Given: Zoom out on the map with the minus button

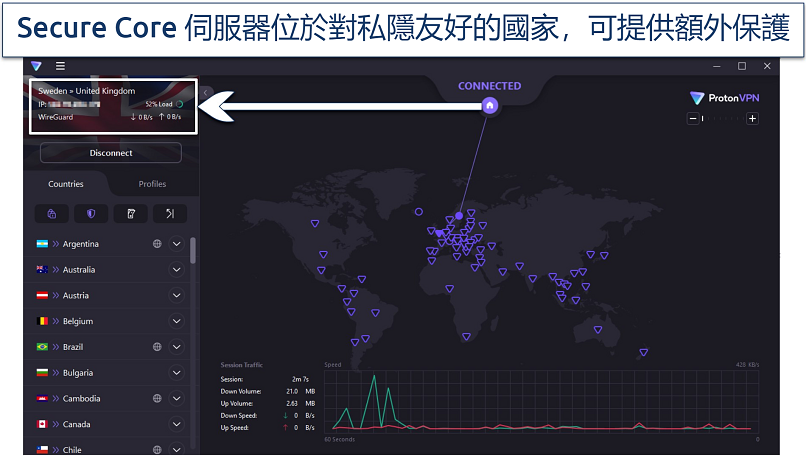Looking at the screenshot, I should click(691, 119).
